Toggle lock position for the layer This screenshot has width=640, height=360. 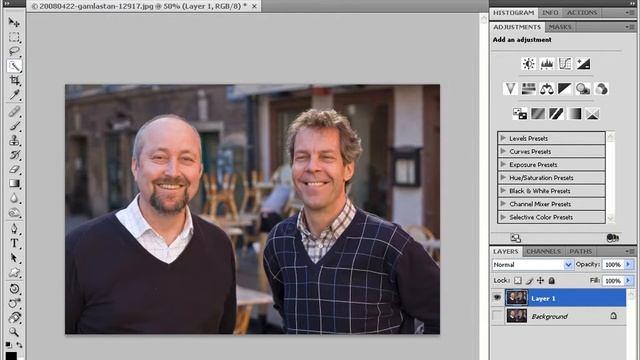coord(540,280)
